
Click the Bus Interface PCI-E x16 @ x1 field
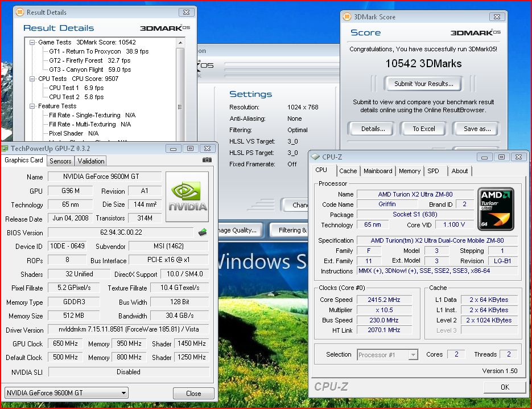click(x=168, y=260)
